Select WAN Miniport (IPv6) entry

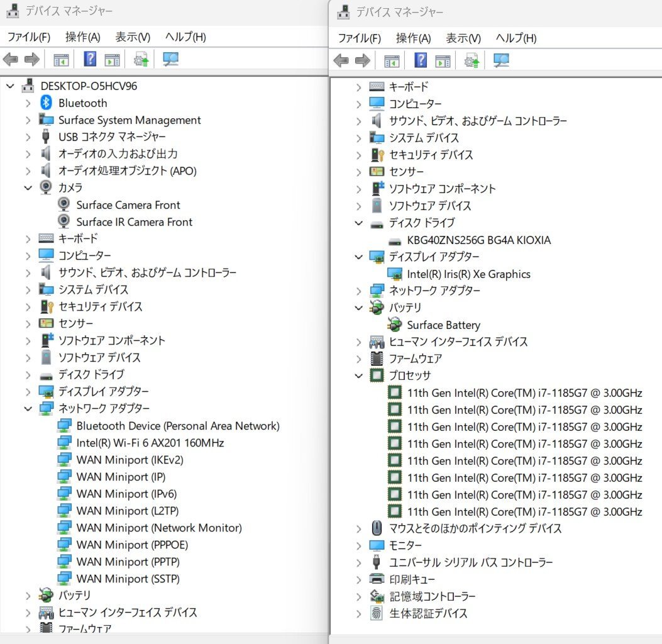point(126,494)
